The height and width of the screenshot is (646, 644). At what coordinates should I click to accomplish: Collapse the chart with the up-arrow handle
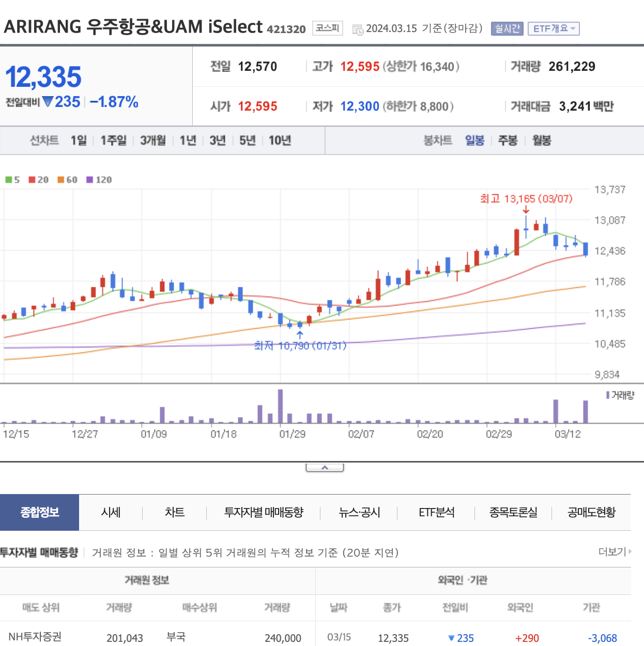[x=325, y=468]
